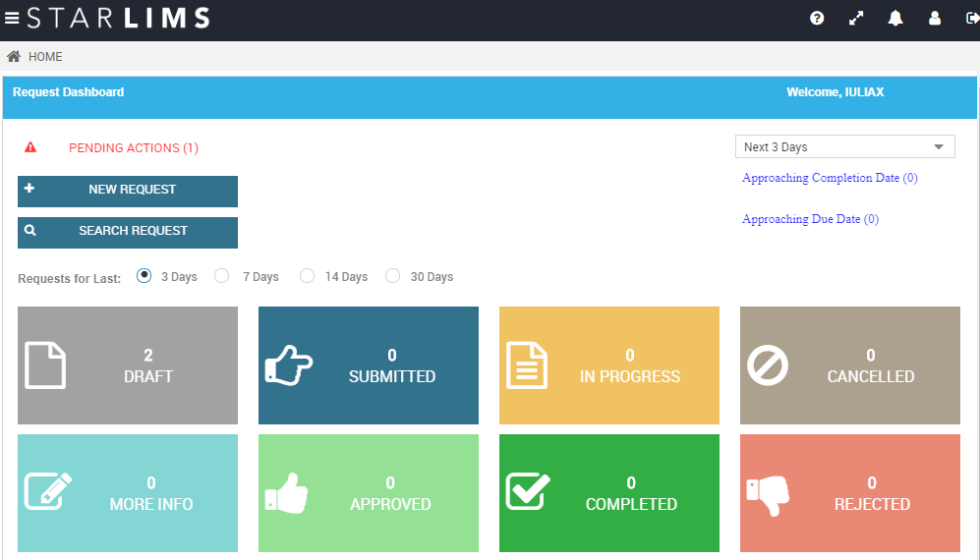Open the user profile icon
Viewport: 980px width, 560px height.
click(x=935, y=19)
